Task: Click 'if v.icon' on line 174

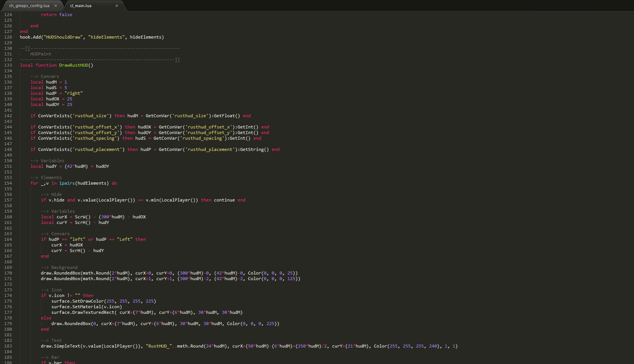Action: [x=52, y=295]
